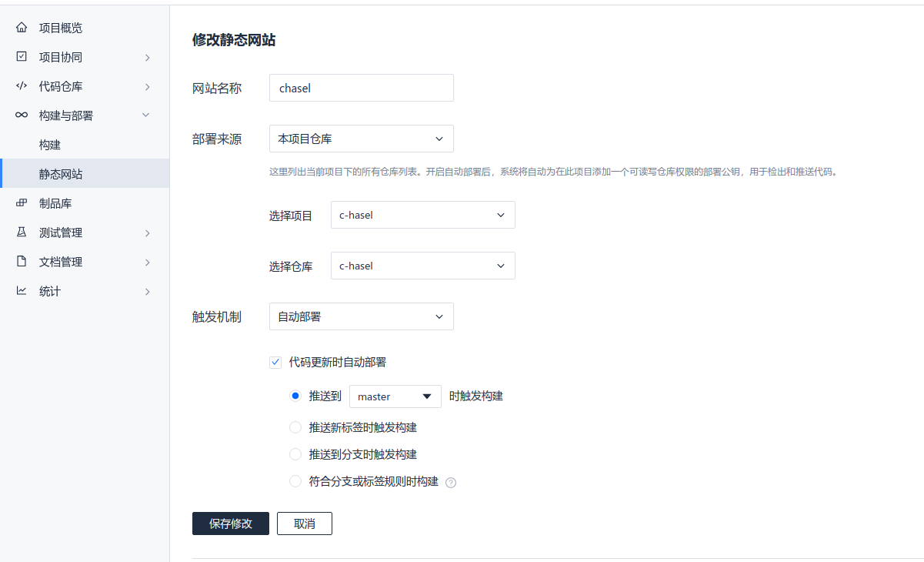Open the 部署来源 dropdown showing 本项目仓库
This screenshot has height=562, width=924.
tap(361, 139)
